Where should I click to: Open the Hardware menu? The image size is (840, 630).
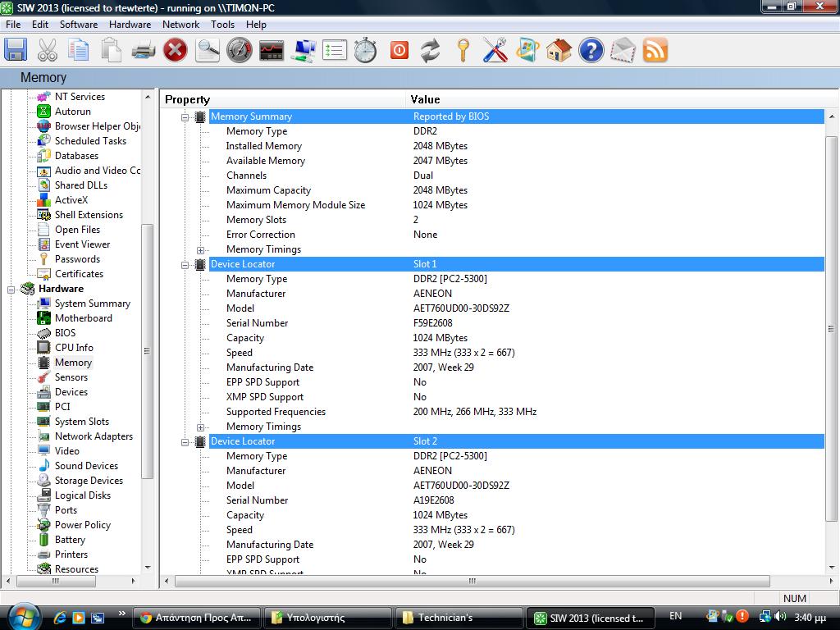(x=130, y=24)
